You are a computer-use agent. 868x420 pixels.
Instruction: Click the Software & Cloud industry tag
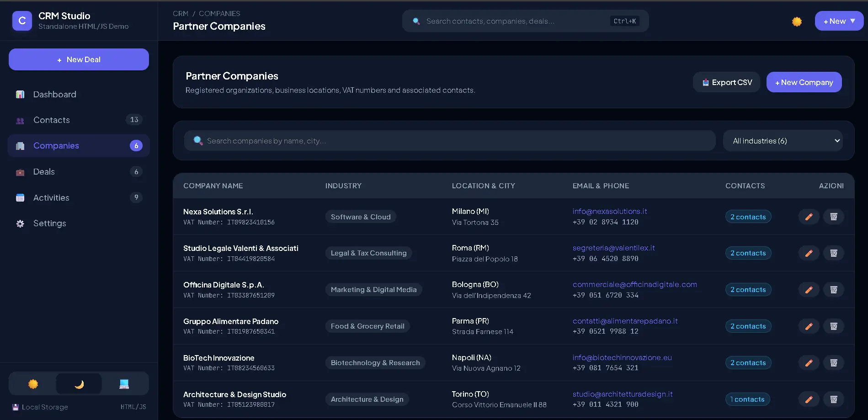point(361,217)
